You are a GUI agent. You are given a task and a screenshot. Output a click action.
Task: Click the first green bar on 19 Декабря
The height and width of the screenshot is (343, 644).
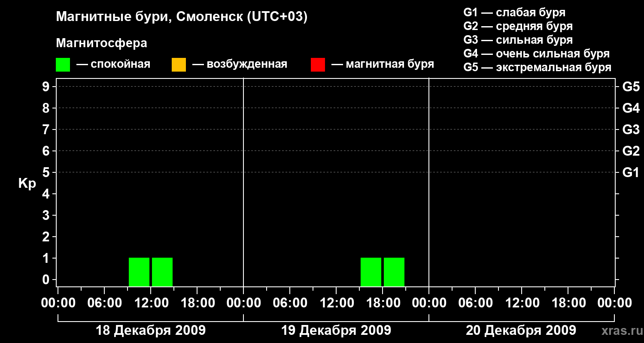[371, 272]
